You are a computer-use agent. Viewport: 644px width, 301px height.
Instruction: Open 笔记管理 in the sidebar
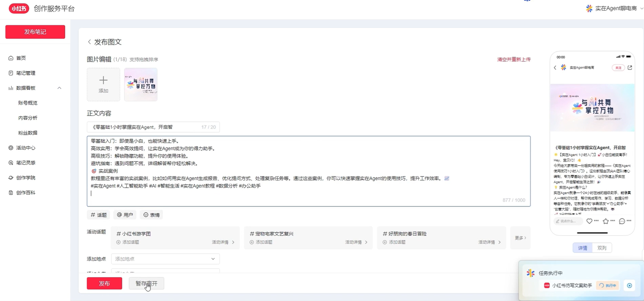pyautogui.click(x=26, y=73)
